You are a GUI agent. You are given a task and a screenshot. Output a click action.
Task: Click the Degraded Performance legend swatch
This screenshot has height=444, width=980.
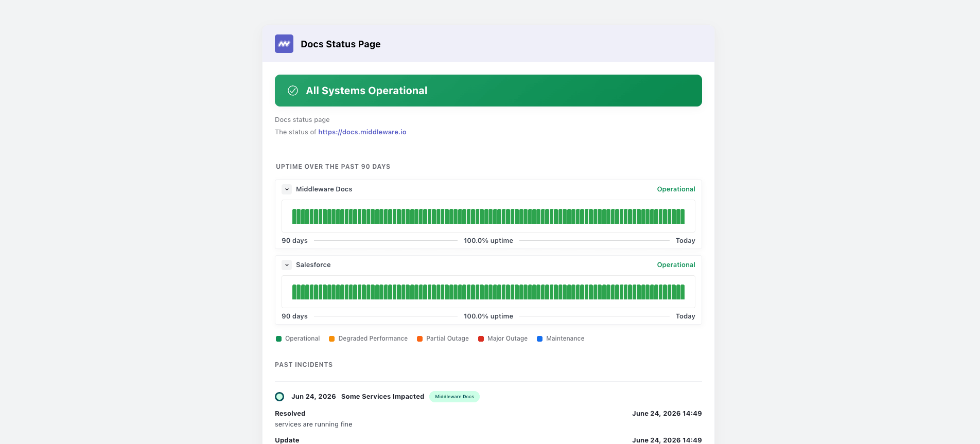coord(332,339)
